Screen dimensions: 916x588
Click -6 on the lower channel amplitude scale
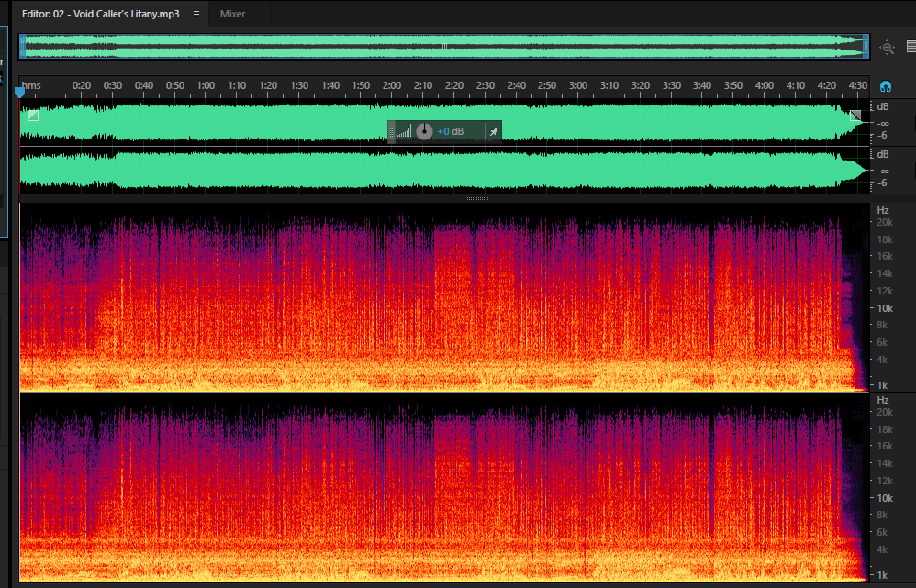tap(881, 183)
